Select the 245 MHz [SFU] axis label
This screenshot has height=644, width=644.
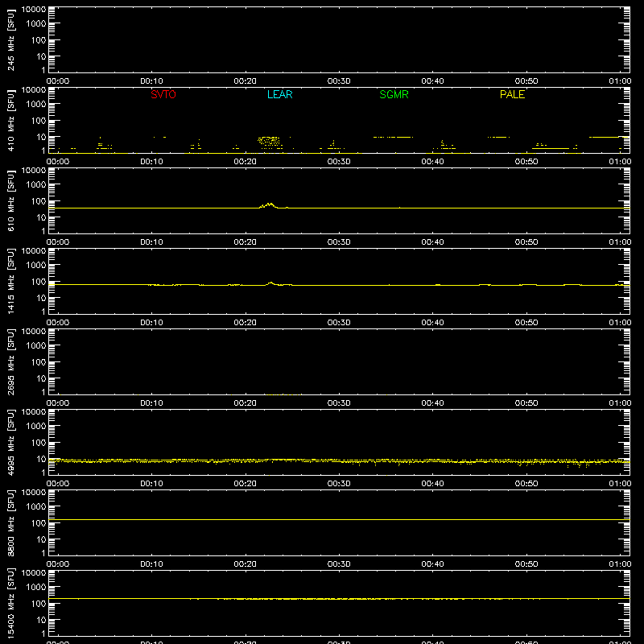point(10,39)
